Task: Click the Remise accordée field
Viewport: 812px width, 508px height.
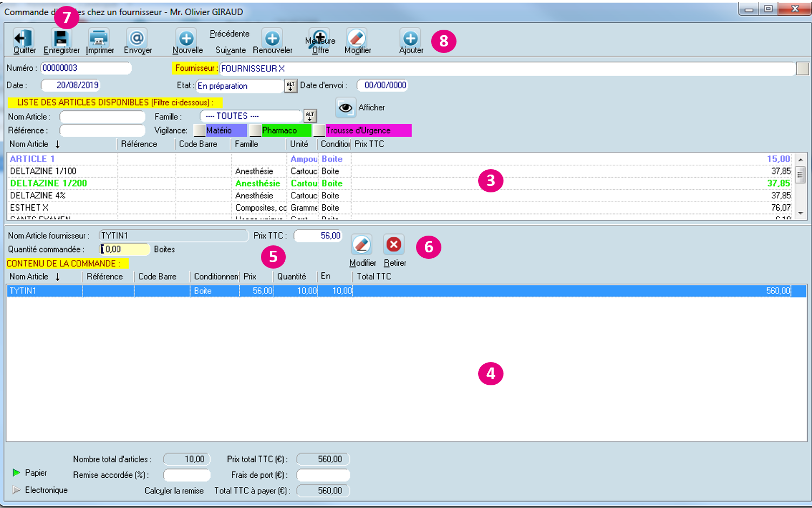Action: 187,475
